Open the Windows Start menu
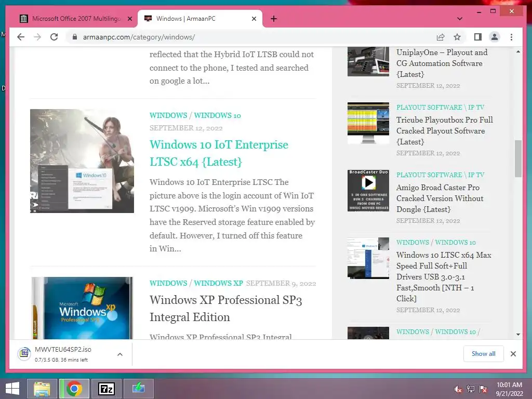This screenshot has height=399, width=532. pyautogui.click(x=12, y=389)
